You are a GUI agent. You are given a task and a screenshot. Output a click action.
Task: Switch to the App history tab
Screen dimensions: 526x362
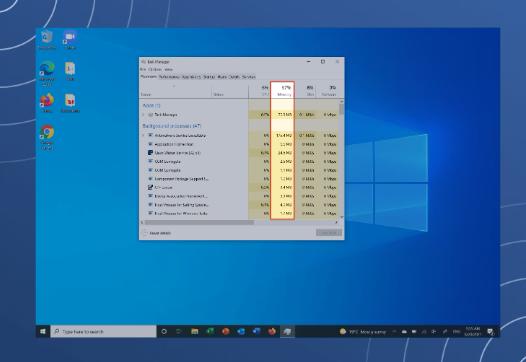pos(191,77)
